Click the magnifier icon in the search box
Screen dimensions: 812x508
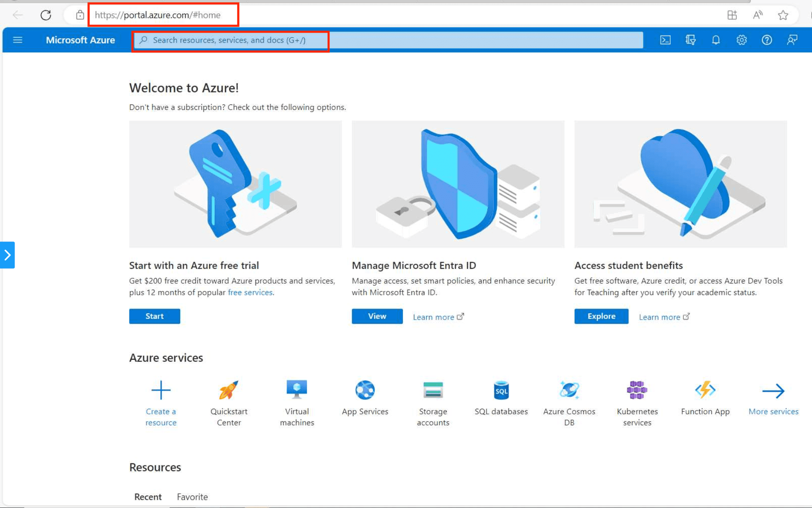point(144,40)
